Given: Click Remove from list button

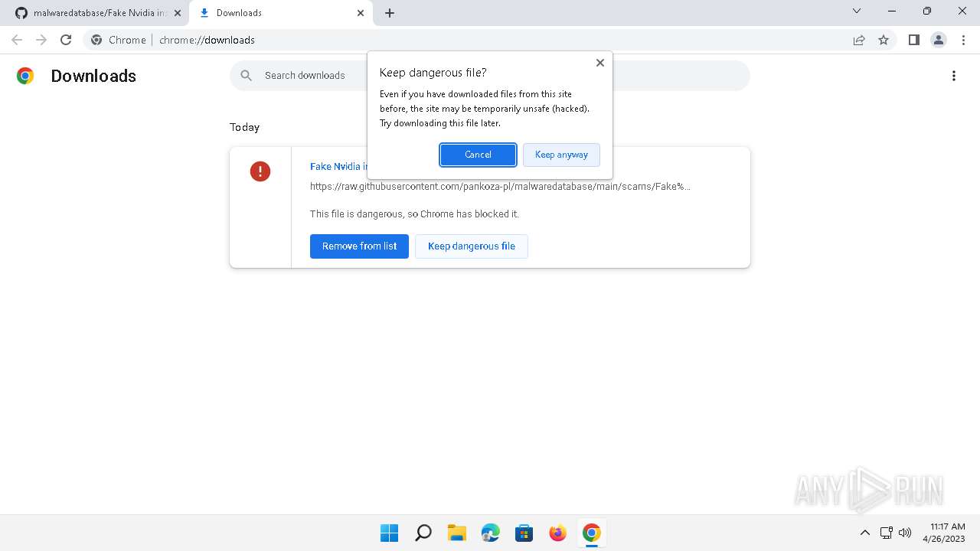Looking at the screenshot, I should coord(359,246).
